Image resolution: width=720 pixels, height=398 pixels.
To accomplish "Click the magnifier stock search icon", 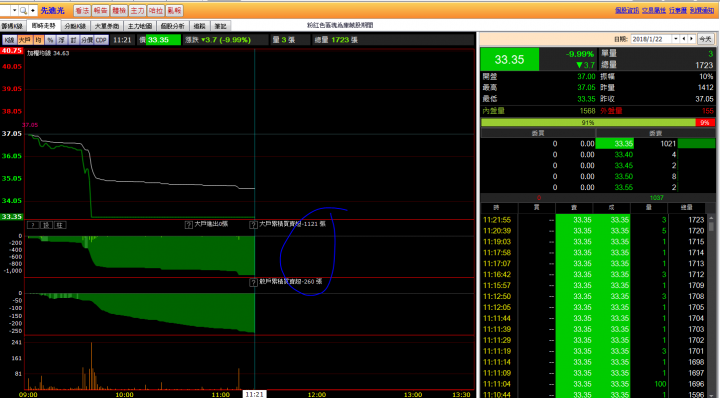I will (x=23, y=10).
